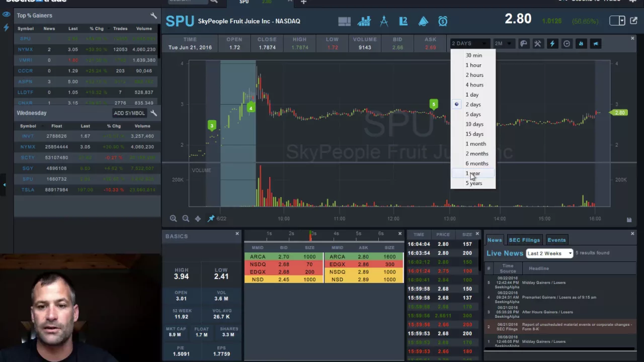644x362 pixels.
Task: Open the window layout dropdown arrow
Action: 623,21
